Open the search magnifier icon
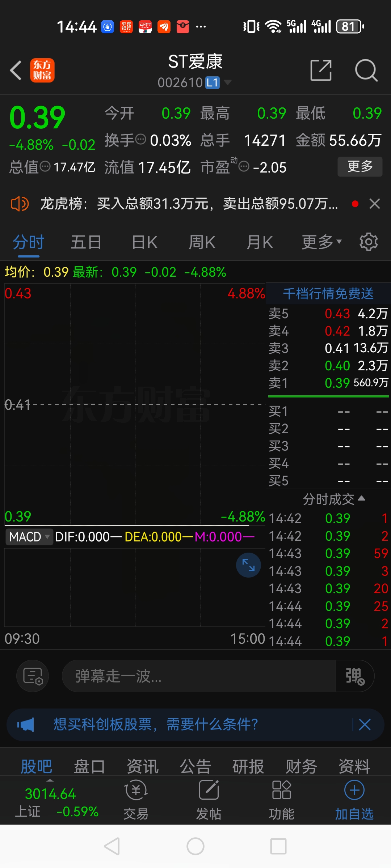Screen dimensions: 391x868 (x=366, y=70)
